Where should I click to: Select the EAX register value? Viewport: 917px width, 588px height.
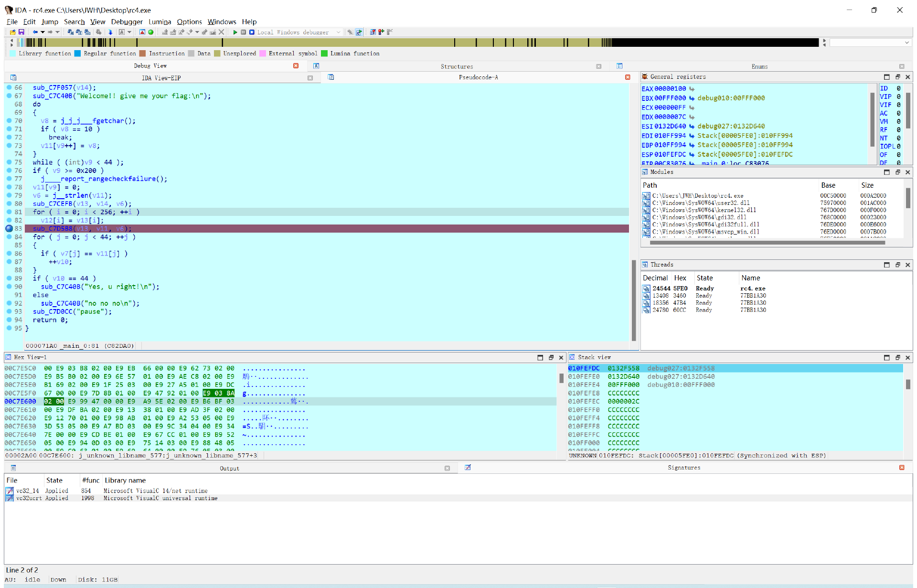click(x=670, y=88)
